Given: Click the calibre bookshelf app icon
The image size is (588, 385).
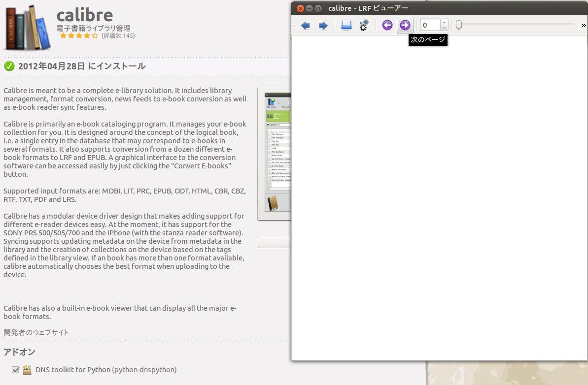Looking at the screenshot, I should (28, 28).
